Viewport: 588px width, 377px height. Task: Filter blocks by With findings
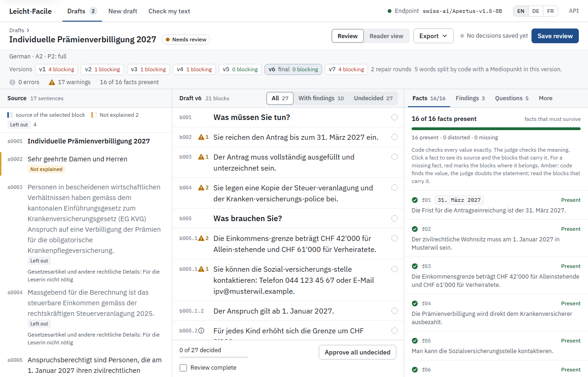[x=321, y=98]
